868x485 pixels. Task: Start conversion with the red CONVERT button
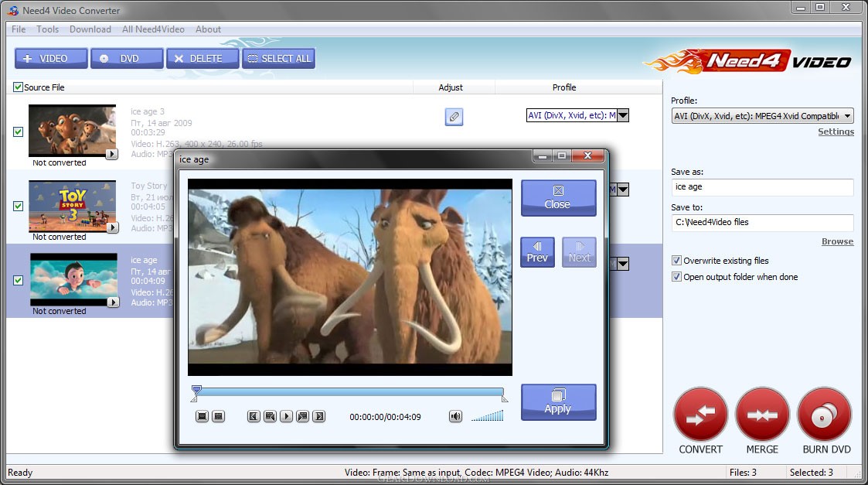(x=700, y=415)
